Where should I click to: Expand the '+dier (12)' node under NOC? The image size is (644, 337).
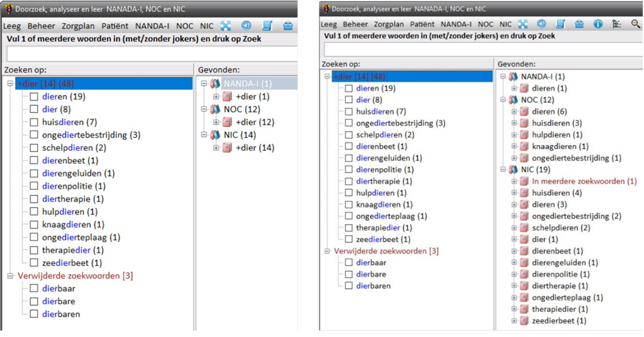pyautogui.click(x=216, y=122)
